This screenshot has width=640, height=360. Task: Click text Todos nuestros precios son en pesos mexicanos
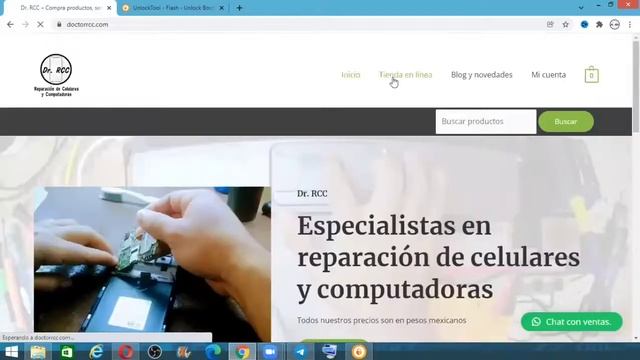(x=381, y=320)
